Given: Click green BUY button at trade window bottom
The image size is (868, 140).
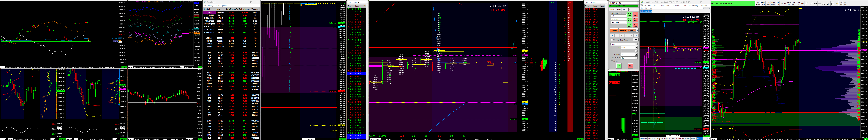Looking at the screenshot, I should coord(619,66).
